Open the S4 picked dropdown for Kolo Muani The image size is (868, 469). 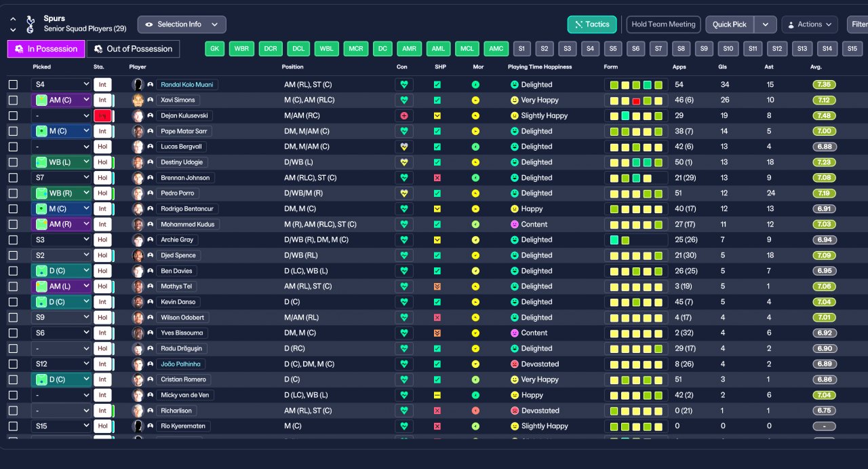pos(61,85)
